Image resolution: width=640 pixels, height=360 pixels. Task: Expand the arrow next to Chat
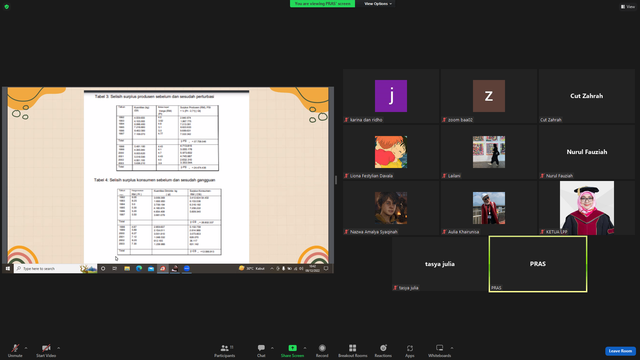[272, 348]
